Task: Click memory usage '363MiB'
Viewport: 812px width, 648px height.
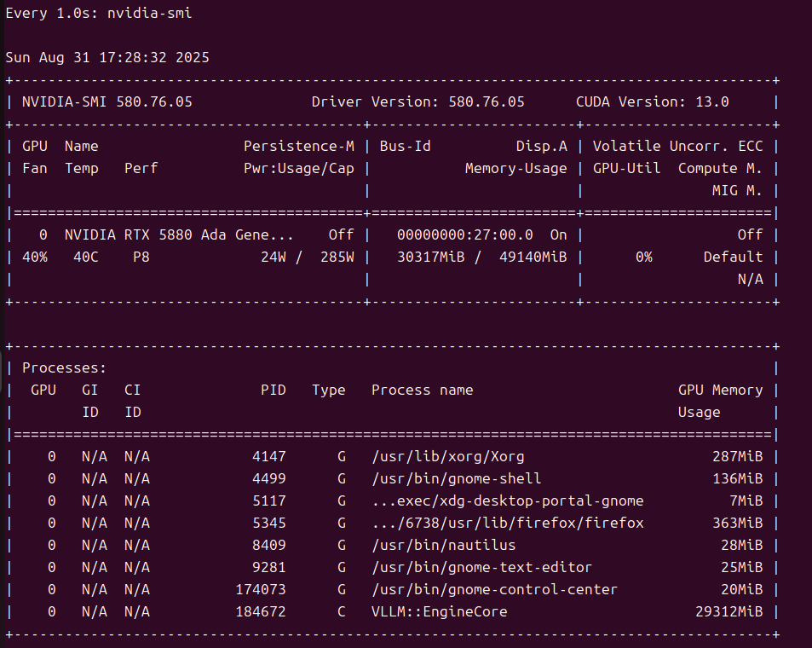Action: tap(737, 523)
